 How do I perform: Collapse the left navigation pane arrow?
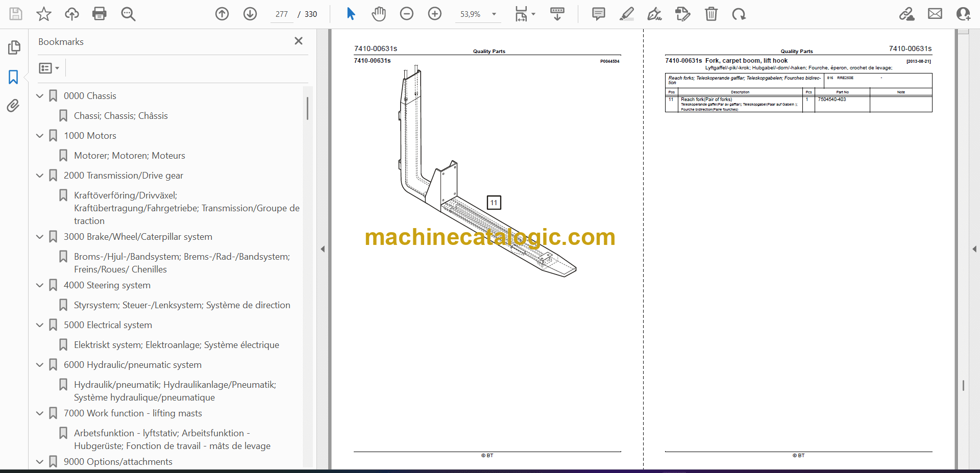323,249
